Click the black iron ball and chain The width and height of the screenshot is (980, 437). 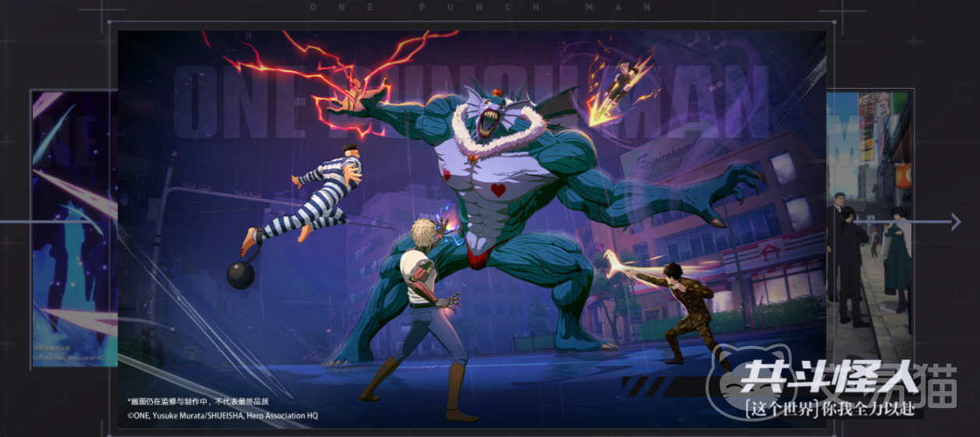click(240, 274)
